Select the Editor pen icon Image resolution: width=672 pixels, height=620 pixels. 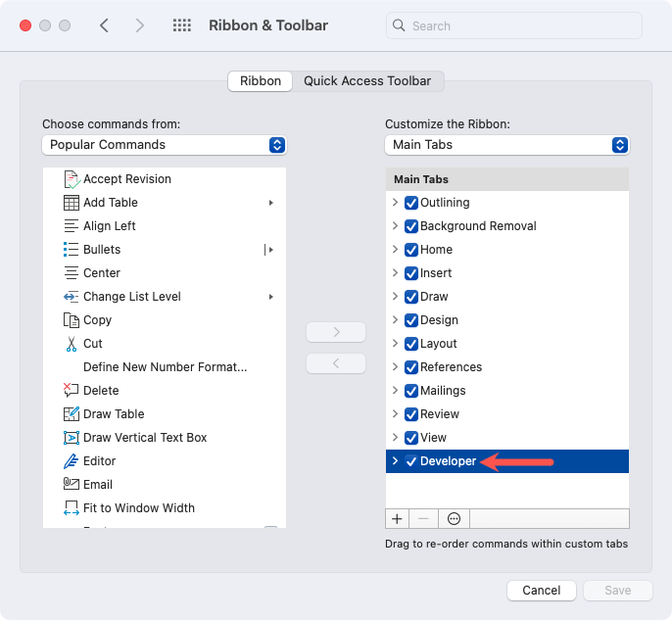tap(71, 461)
